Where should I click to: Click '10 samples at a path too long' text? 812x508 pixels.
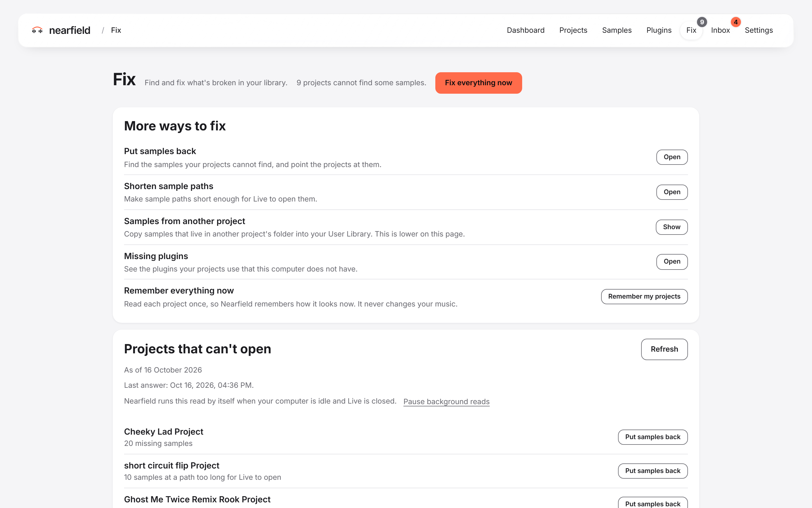pos(202,478)
